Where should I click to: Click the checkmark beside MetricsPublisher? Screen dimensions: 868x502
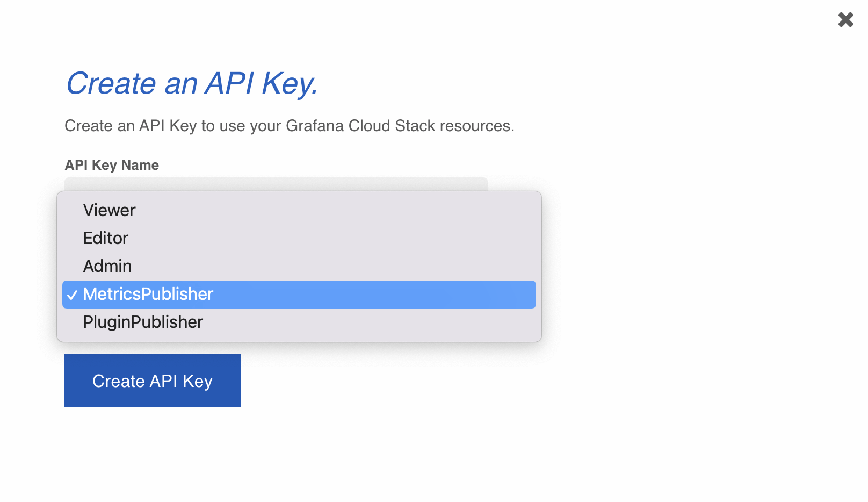72,295
